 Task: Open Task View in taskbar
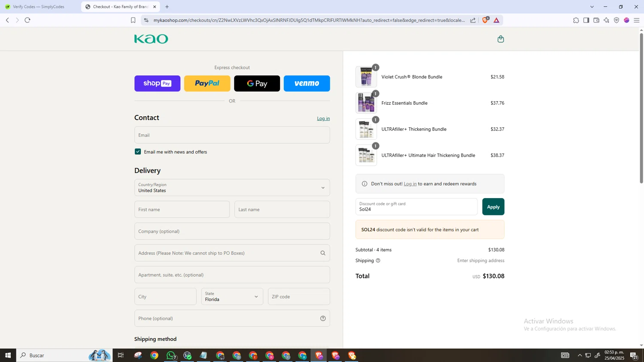click(121, 355)
